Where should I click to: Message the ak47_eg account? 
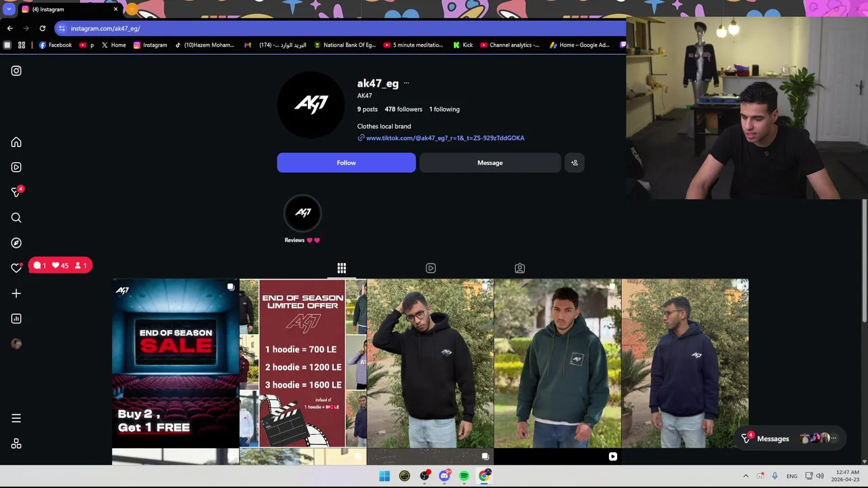(x=490, y=163)
